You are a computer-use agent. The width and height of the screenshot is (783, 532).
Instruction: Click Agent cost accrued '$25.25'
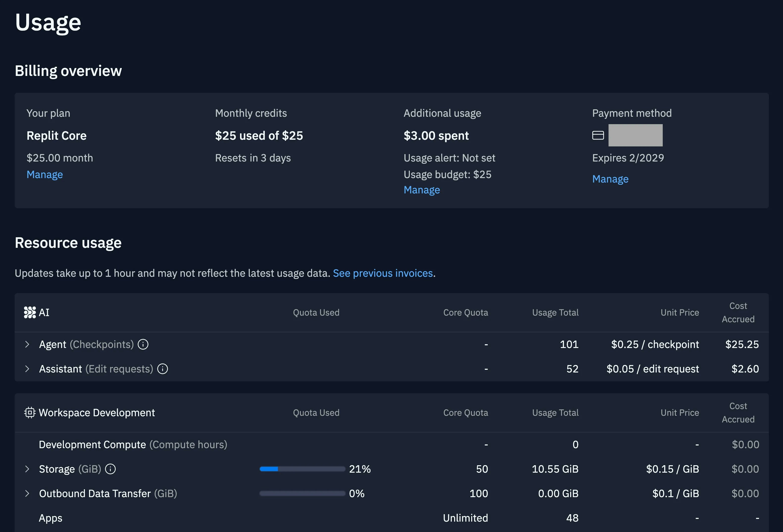point(742,344)
